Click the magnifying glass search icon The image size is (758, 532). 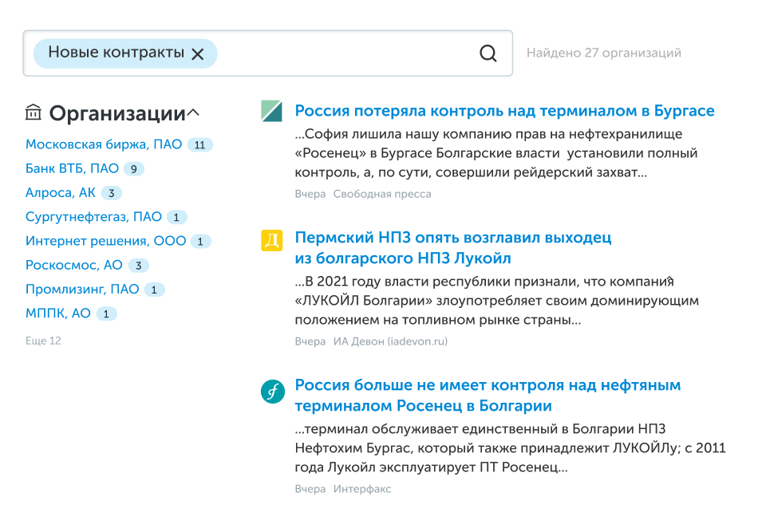[x=488, y=53]
